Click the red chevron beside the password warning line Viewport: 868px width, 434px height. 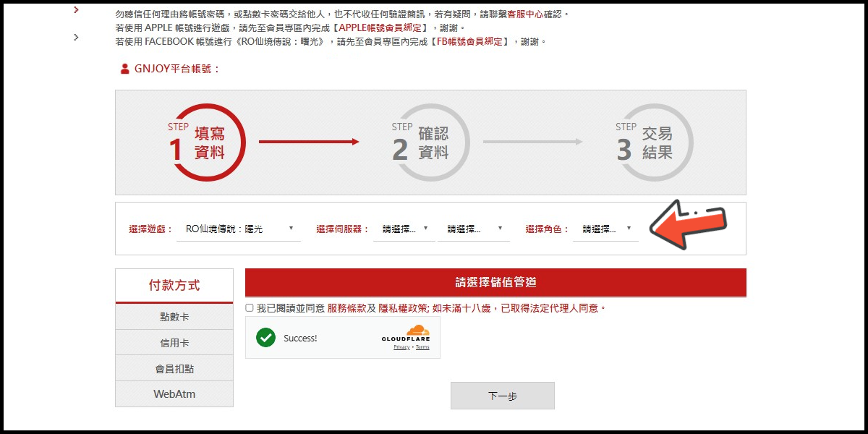77,11
